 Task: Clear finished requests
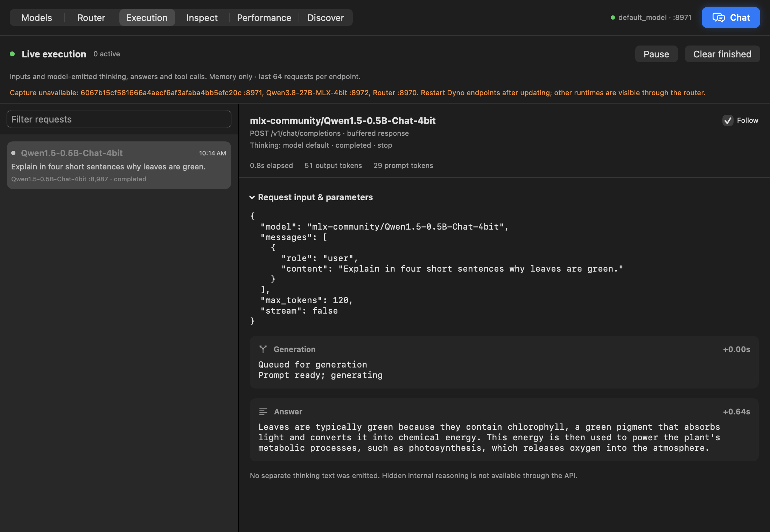(x=722, y=54)
